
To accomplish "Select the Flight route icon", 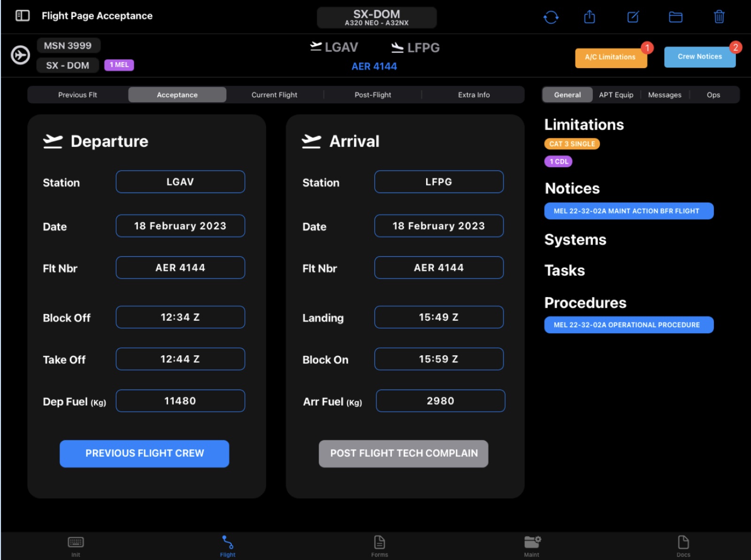I will click(228, 542).
